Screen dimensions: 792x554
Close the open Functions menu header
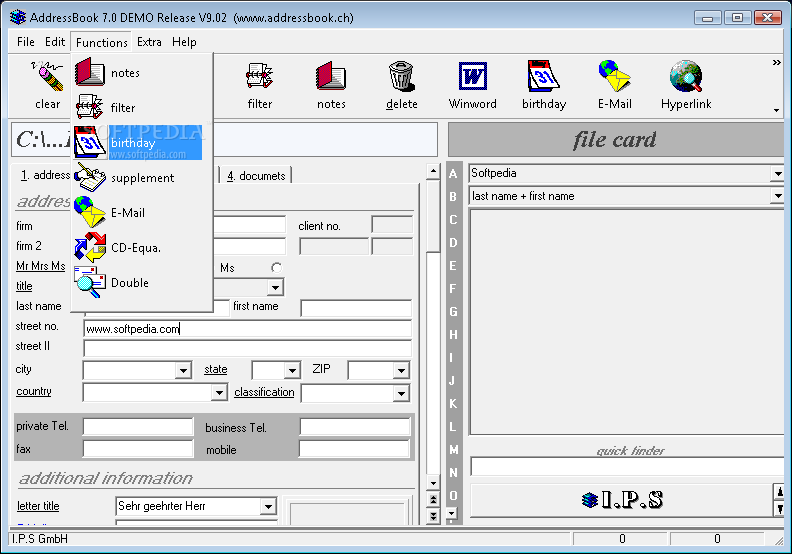click(101, 42)
